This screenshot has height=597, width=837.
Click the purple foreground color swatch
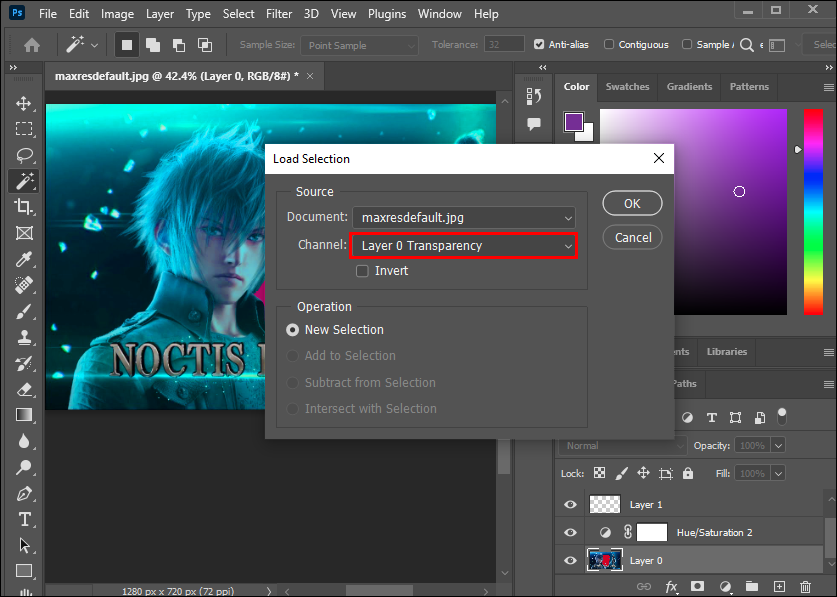point(573,122)
